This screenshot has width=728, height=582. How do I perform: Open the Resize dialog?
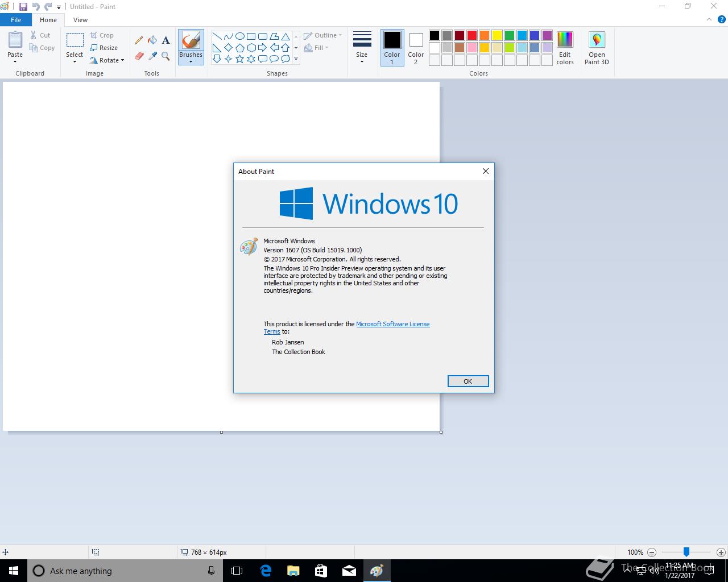pyautogui.click(x=104, y=48)
